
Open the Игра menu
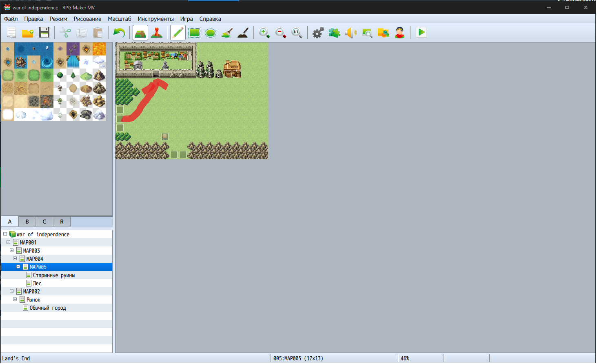(x=186, y=19)
